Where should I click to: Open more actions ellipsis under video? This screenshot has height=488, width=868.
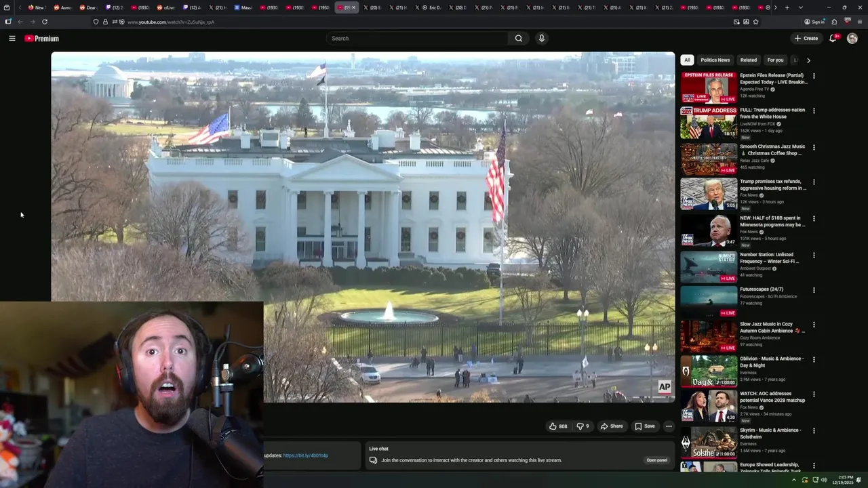click(669, 426)
